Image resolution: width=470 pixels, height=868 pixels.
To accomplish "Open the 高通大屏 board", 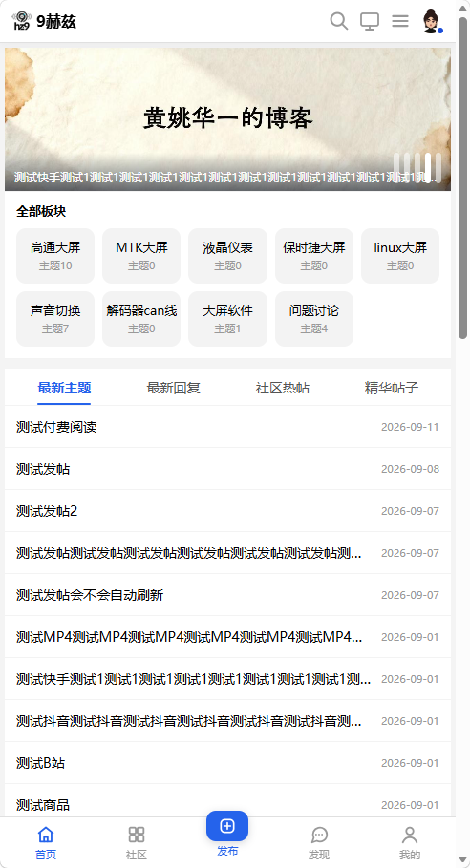I will point(55,256).
